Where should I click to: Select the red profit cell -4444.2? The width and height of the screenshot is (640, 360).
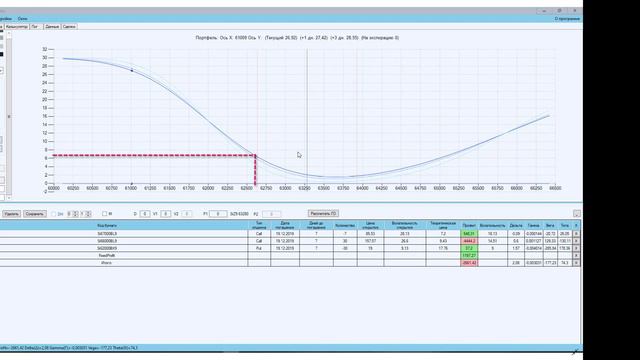coord(469,241)
